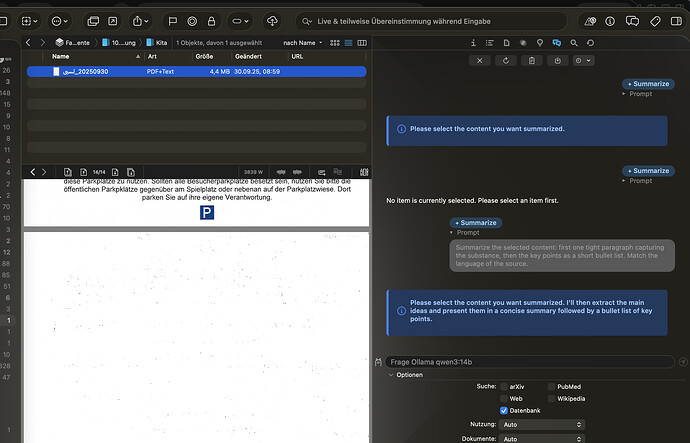This screenshot has height=443, width=690.
Task: Click the chat bubbles toolbar icon
Action: pyautogui.click(x=632, y=21)
